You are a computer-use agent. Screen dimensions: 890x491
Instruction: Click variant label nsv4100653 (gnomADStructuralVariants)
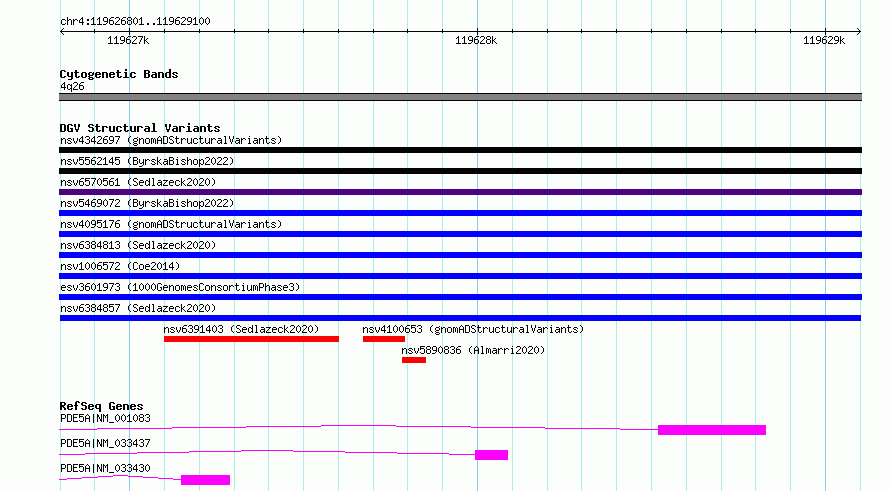(x=473, y=329)
